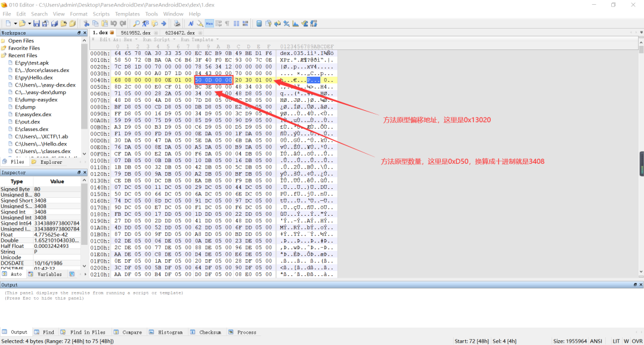
Task: Open the Find in Files output tab
Action: pyautogui.click(x=83, y=332)
